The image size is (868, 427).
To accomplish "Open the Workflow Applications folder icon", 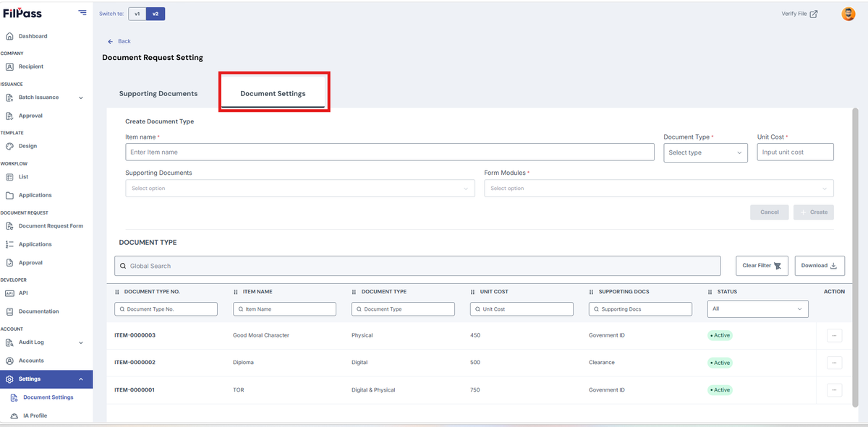I will point(9,195).
